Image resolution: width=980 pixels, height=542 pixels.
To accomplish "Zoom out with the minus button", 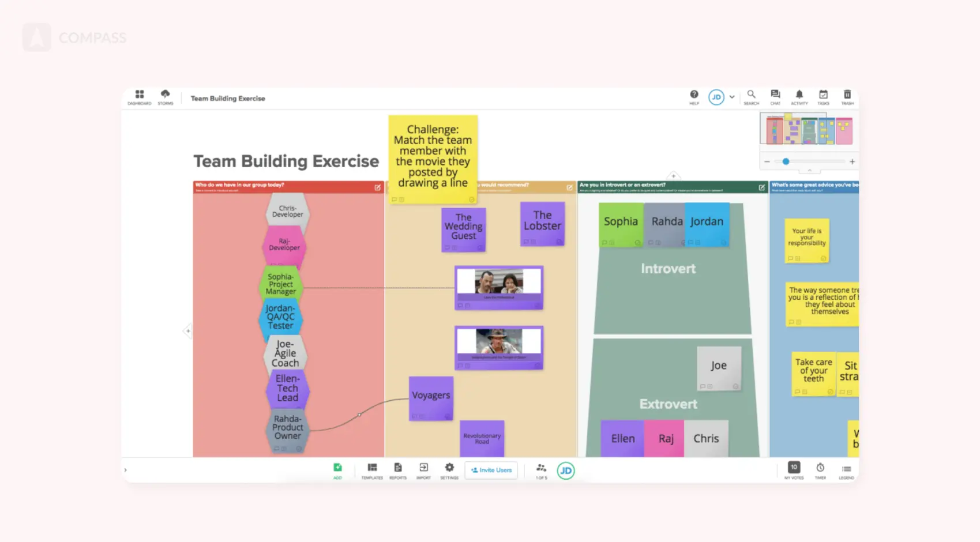I will (x=767, y=162).
